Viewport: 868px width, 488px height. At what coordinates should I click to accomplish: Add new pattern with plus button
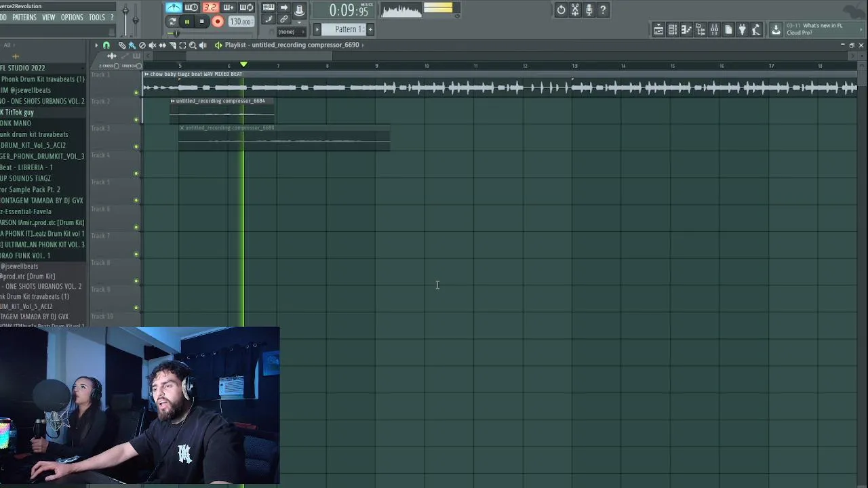coord(370,29)
